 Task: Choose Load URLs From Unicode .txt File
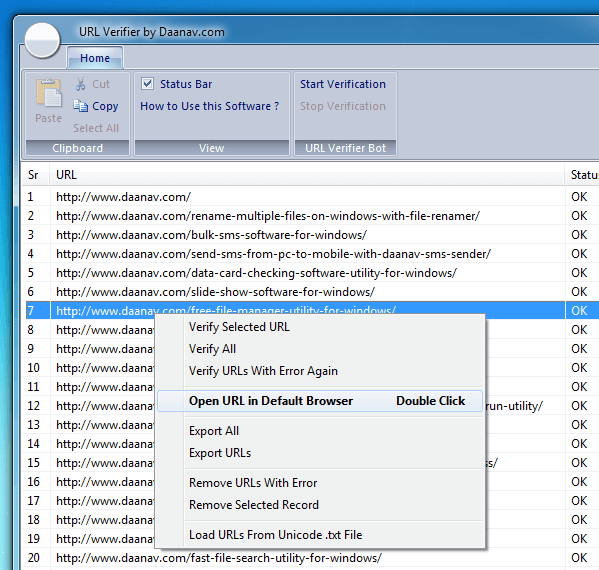point(320,535)
